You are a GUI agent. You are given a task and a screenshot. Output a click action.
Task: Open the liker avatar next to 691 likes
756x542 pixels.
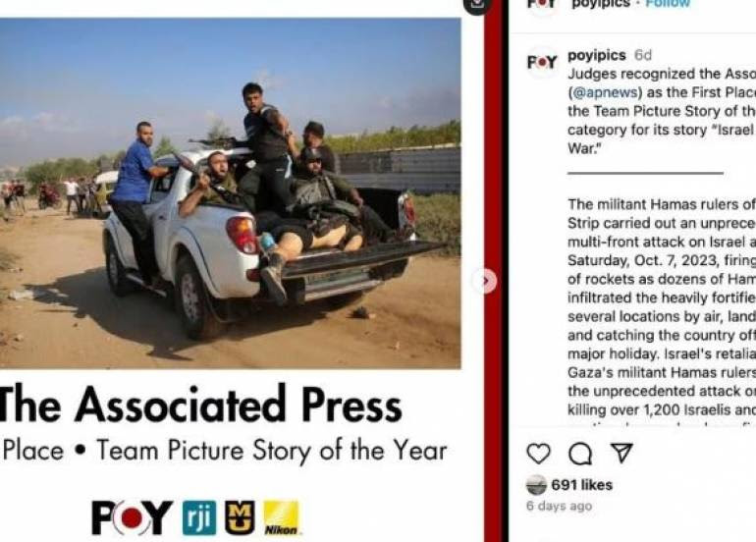coord(536,485)
